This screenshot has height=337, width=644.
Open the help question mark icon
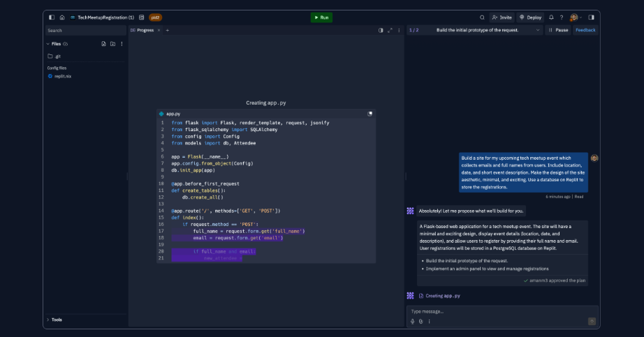562,17
